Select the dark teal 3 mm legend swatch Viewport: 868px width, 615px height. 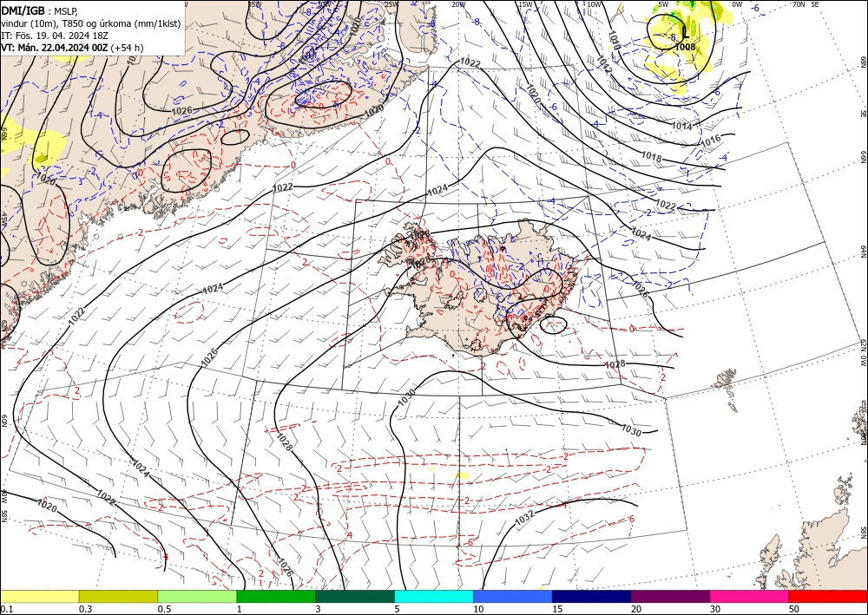pos(355,596)
